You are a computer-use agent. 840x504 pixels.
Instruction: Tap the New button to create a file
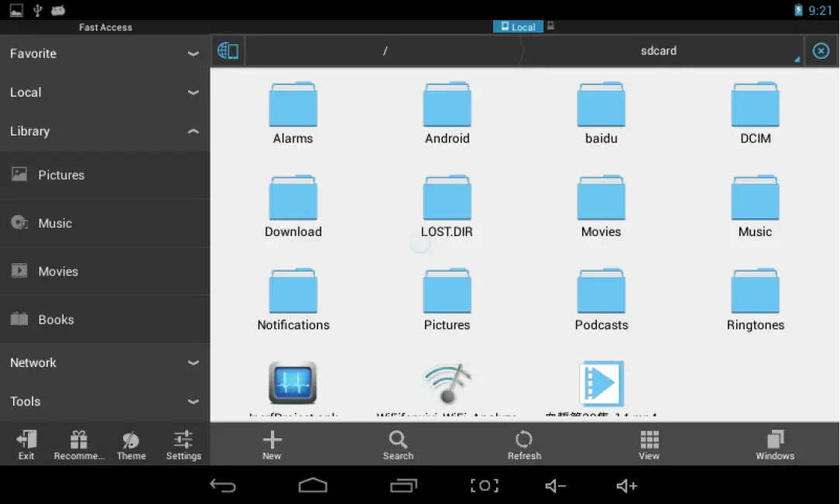pos(272,444)
